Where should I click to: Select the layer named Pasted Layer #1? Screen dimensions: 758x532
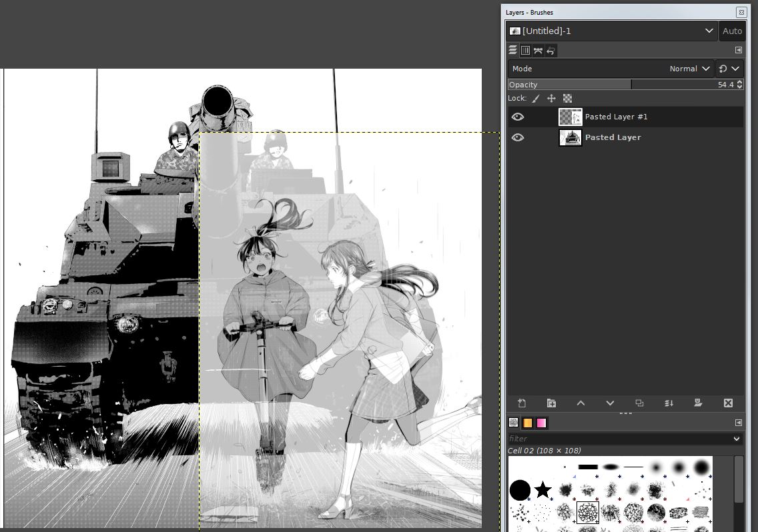point(616,117)
